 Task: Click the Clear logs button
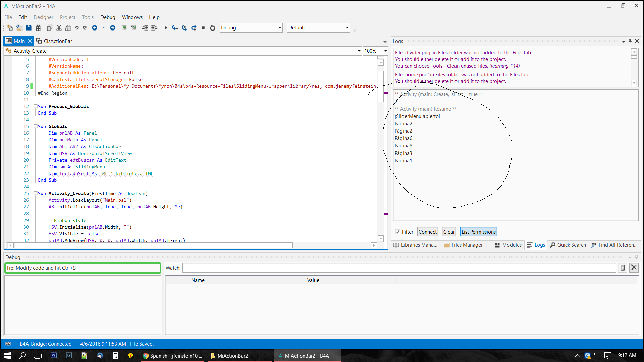coord(449,232)
